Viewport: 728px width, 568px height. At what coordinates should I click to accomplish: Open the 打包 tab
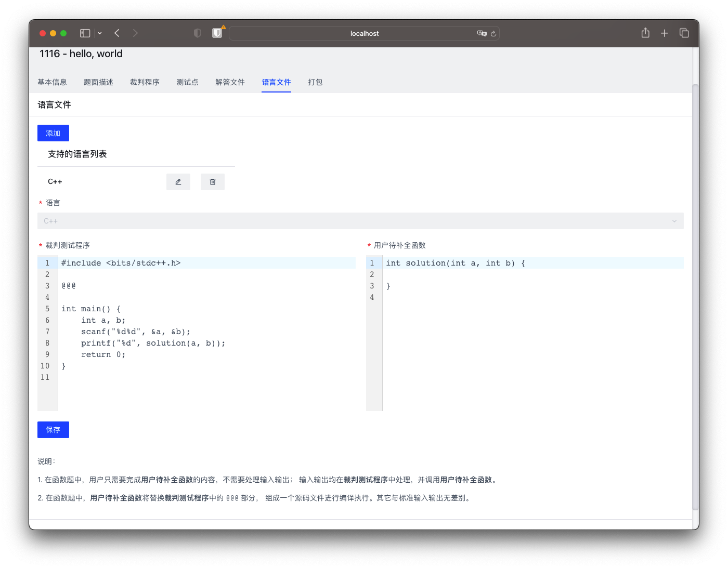(315, 82)
